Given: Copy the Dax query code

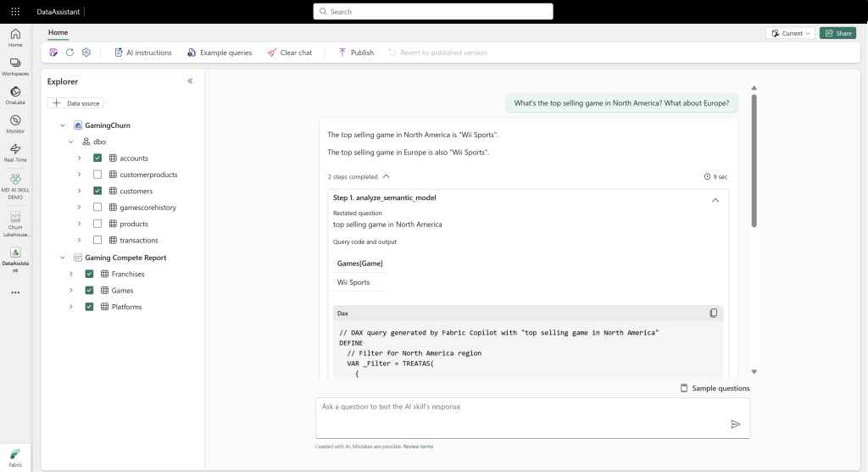Looking at the screenshot, I should coord(714,314).
